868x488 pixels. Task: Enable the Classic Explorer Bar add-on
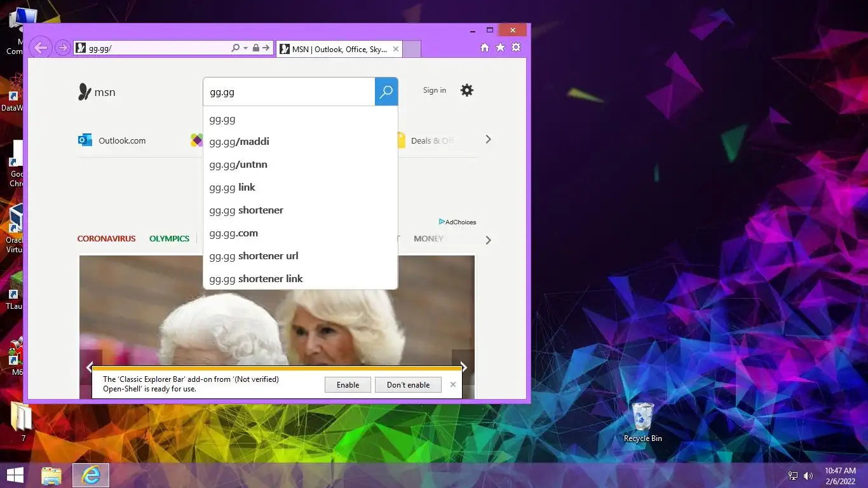pyautogui.click(x=348, y=384)
